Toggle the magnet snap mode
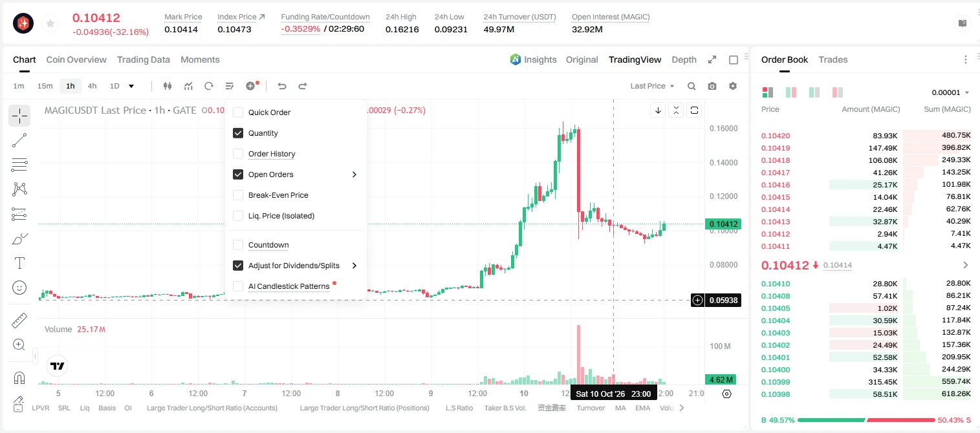 [x=19, y=378]
